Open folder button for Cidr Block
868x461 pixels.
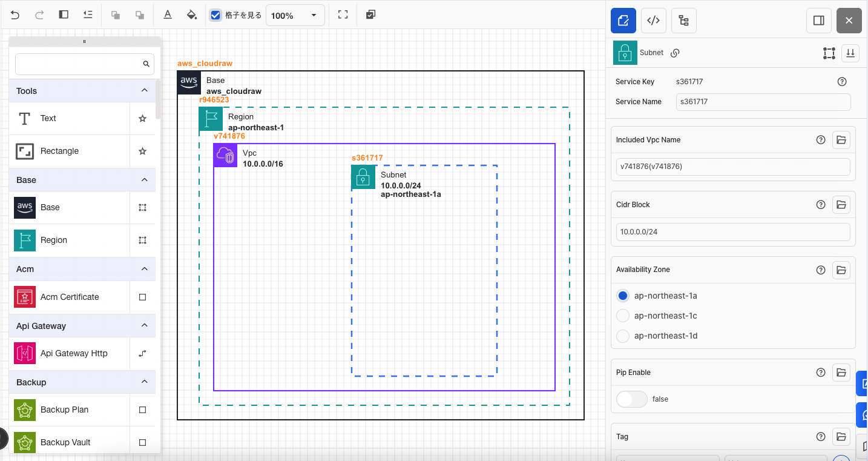point(841,205)
